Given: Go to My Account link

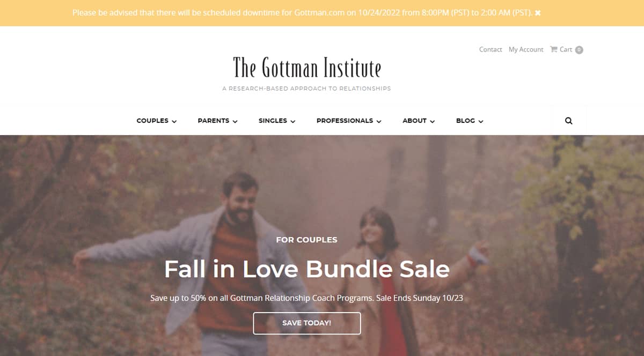Looking at the screenshot, I should pos(526,49).
